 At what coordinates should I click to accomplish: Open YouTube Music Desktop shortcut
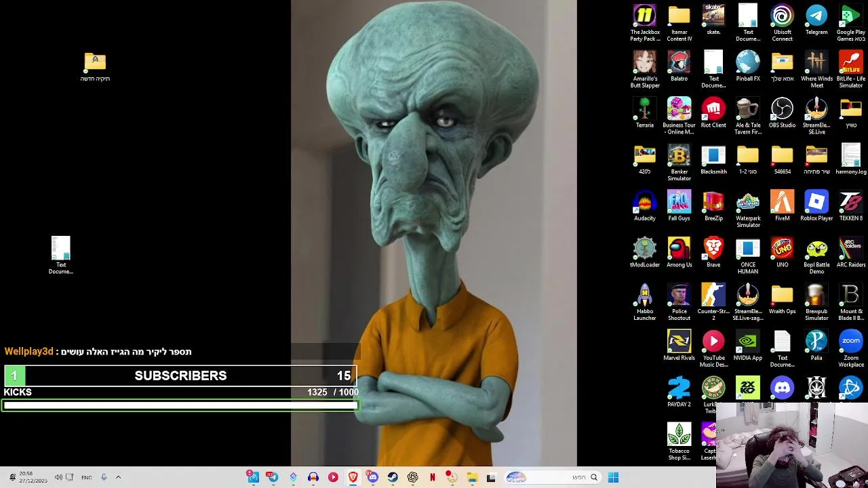(x=713, y=349)
